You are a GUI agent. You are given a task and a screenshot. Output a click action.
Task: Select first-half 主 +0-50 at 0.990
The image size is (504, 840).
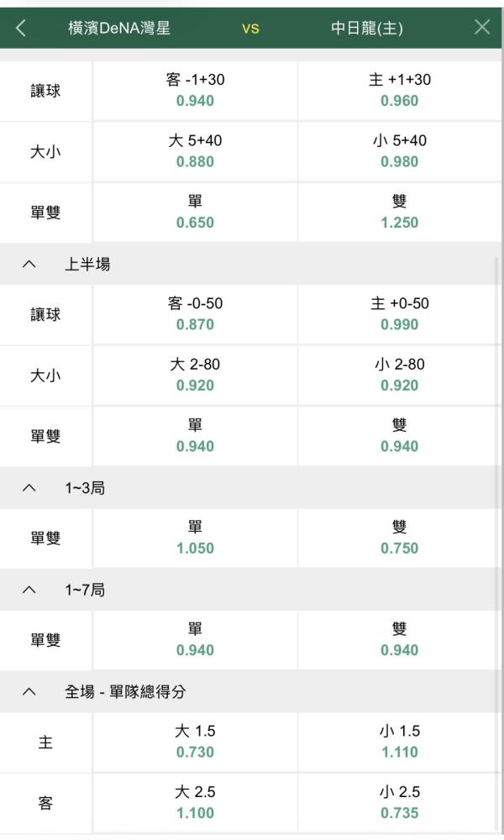(x=400, y=314)
